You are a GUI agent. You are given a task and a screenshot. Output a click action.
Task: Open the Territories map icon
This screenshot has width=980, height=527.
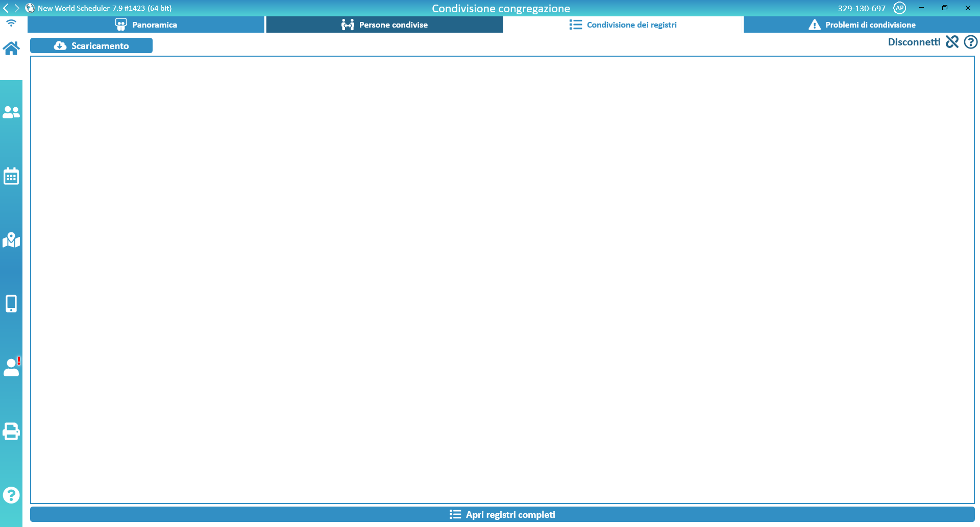click(x=11, y=240)
